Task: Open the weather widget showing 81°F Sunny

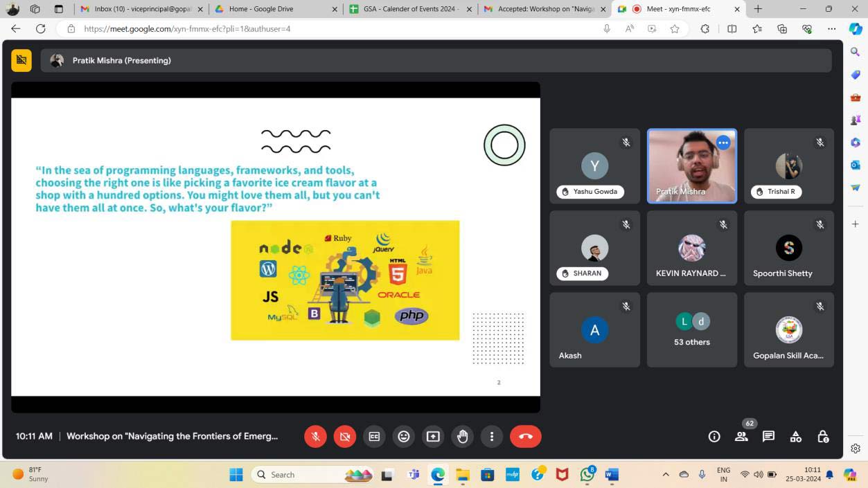Action: coord(31,474)
